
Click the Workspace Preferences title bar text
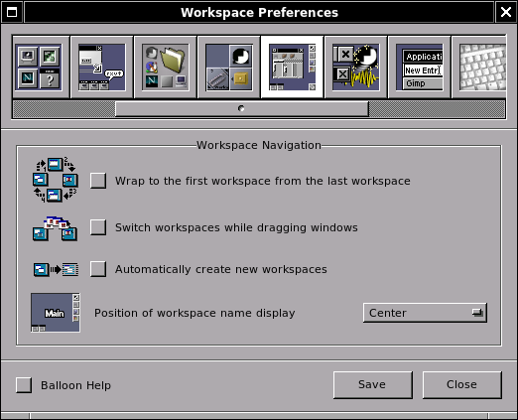pos(259,13)
